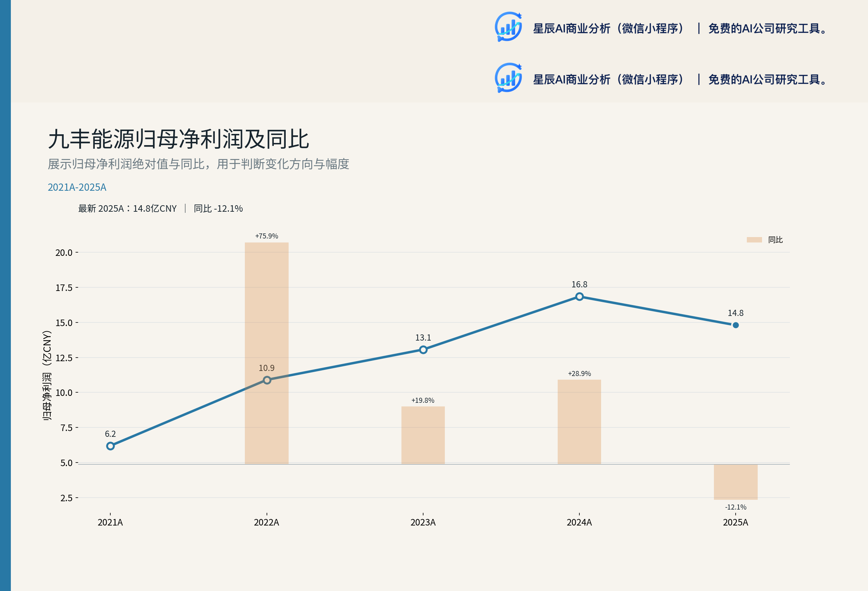Click the negative -12.1% bar for 2025A
The width and height of the screenshot is (868, 591).
tap(735, 482)
